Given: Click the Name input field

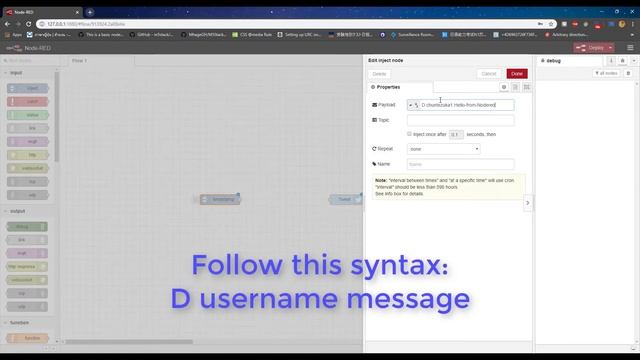Looking at the screenshot, I should [x=460, y=164].
